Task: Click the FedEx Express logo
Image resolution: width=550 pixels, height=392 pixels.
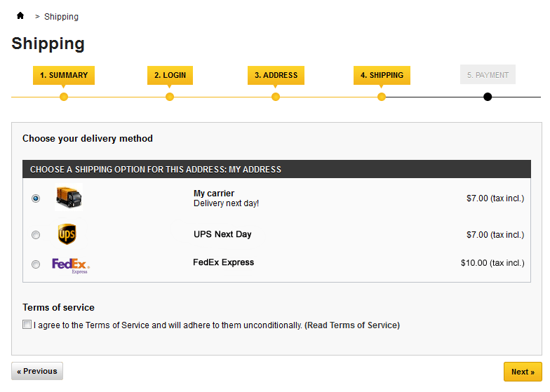Action: (x=71, y=265)
